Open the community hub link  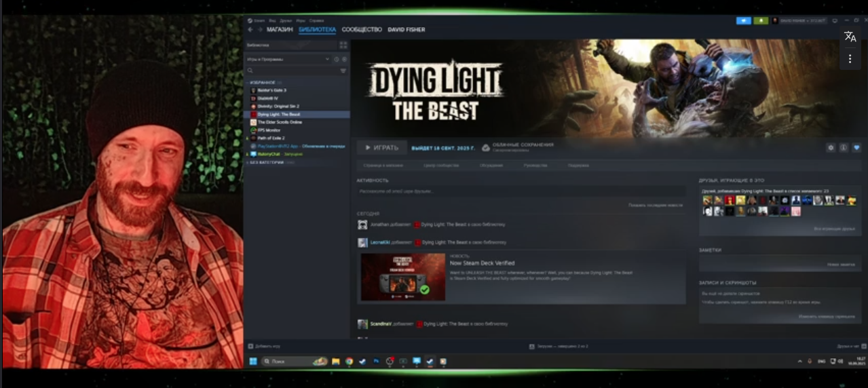tap(440, 166)
